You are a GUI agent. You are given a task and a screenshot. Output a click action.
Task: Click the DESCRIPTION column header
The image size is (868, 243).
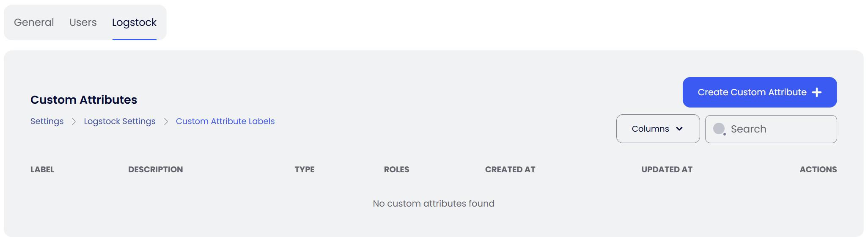156,170
